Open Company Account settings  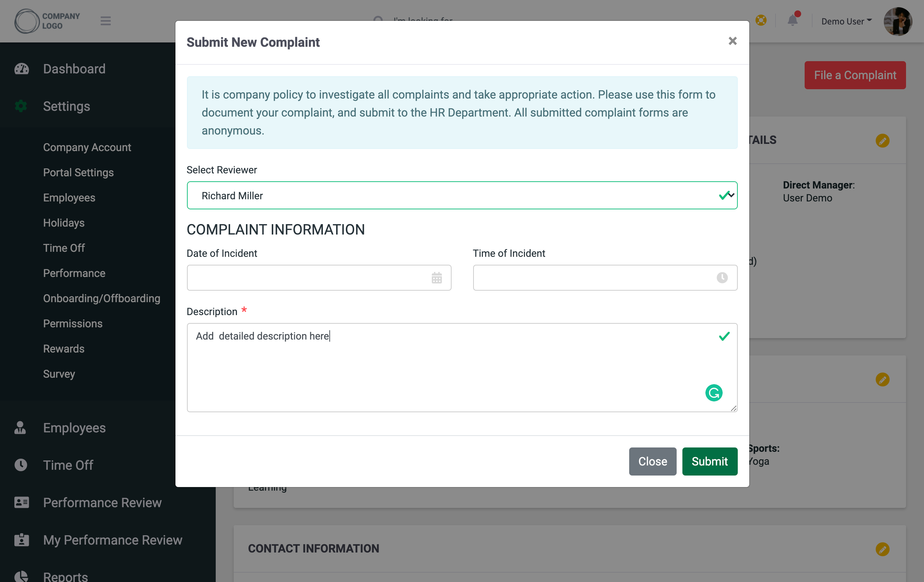click(87, 147)
